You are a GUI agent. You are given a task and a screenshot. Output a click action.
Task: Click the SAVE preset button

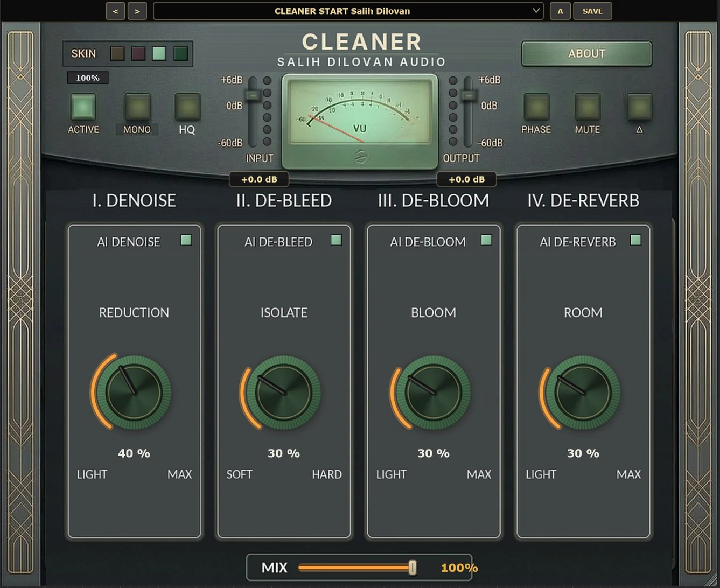(592, 11)
